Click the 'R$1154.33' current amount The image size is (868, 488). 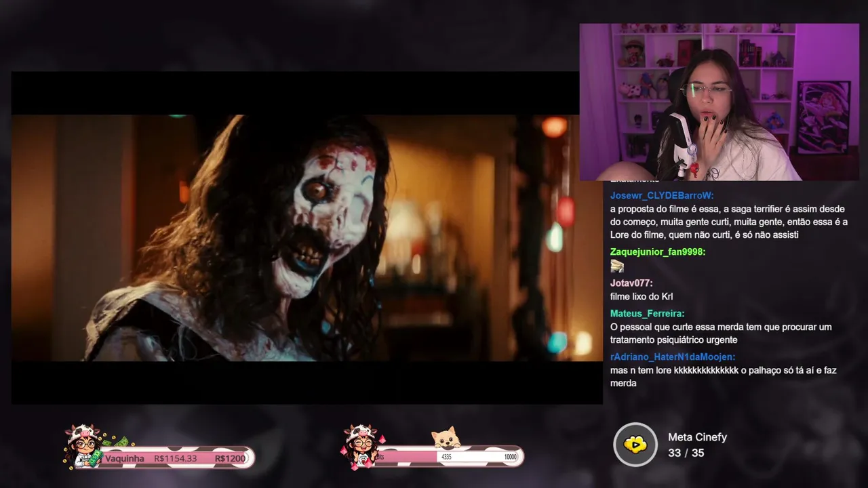coord(175,458)
